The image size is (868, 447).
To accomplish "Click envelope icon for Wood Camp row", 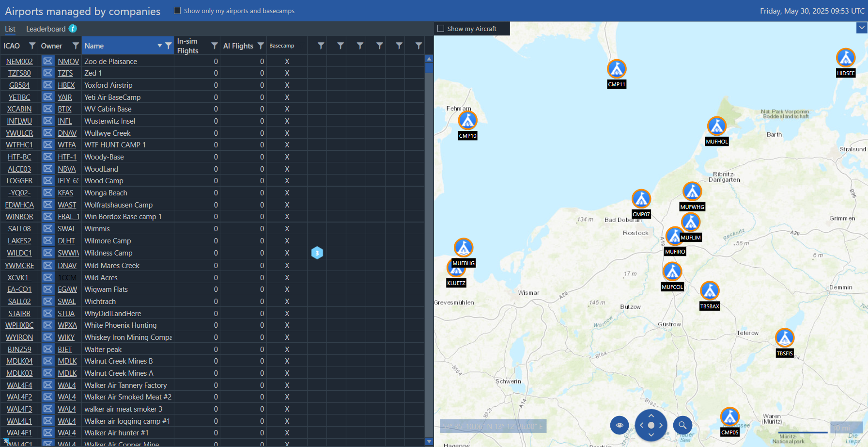I will point(47,180).
